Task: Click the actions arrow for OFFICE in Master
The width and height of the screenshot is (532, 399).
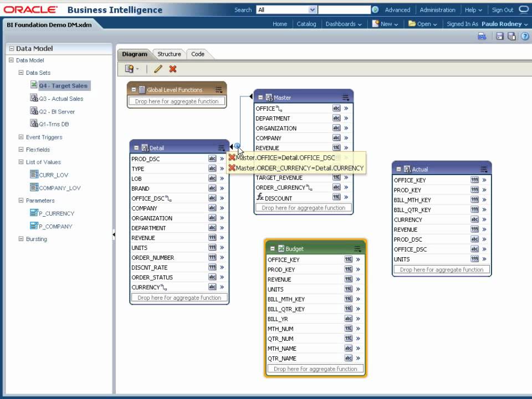Action: [x=346, y=108]
